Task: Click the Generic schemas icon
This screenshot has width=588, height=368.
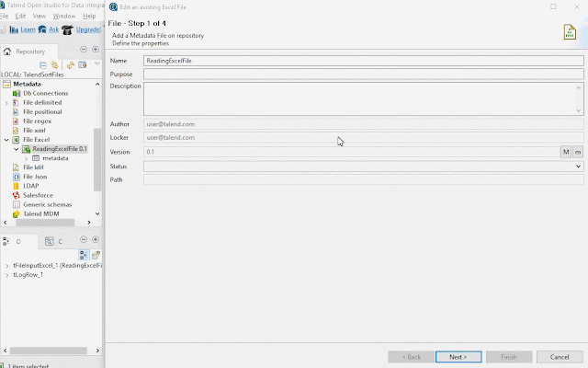Action: click(x=17, y=204)
